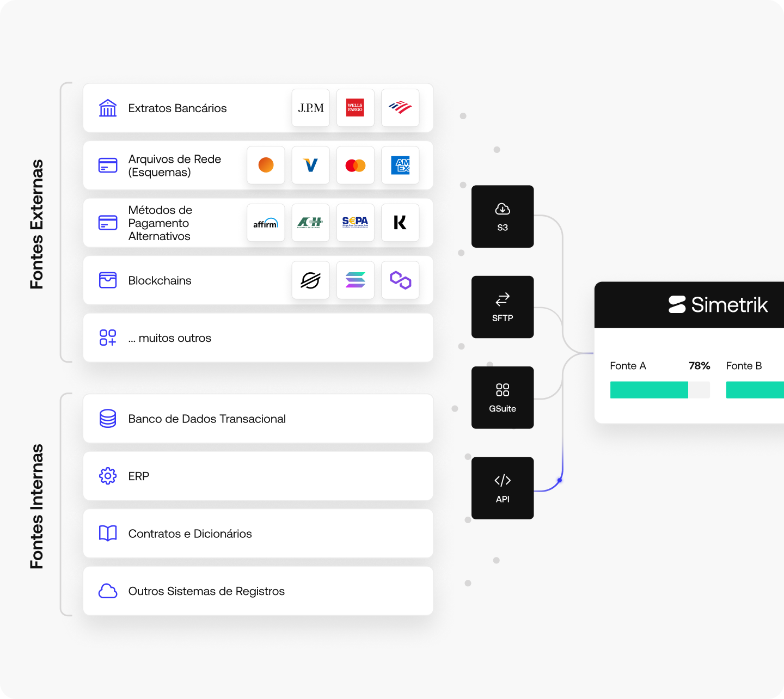Click the purple Polygon logo tile
This screenshot has height=699, width=784.
[400, 280]
